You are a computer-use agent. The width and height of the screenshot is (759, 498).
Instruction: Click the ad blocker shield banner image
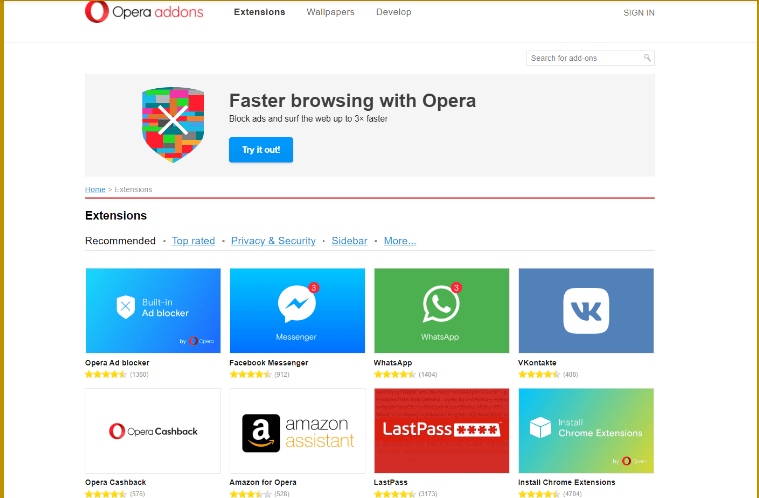coord(173,124)
